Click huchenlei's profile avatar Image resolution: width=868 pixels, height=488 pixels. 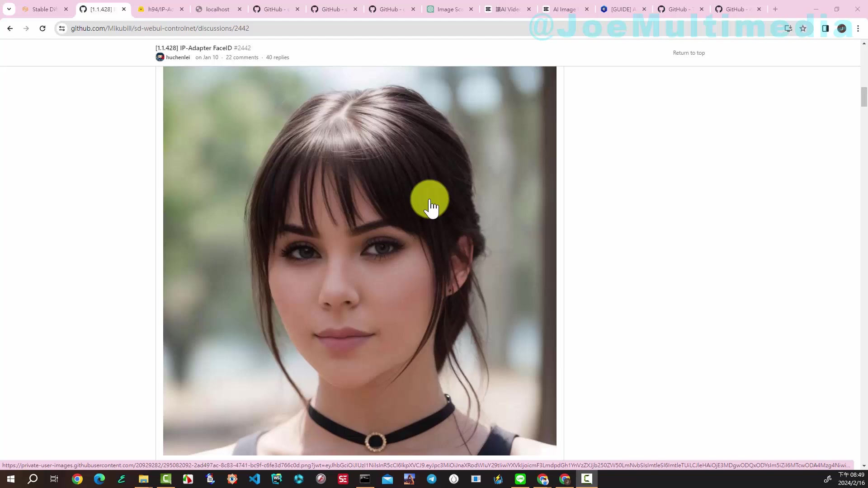pos(160,57)
